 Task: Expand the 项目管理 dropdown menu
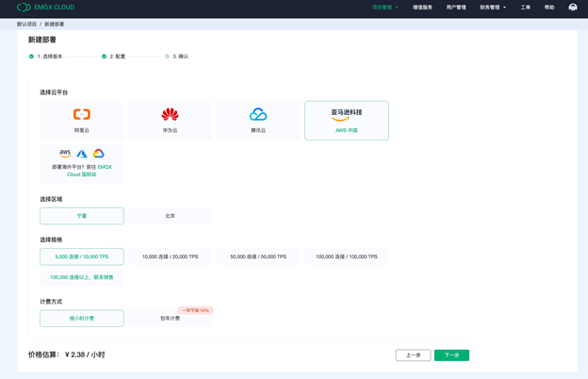tap(384, 8)
